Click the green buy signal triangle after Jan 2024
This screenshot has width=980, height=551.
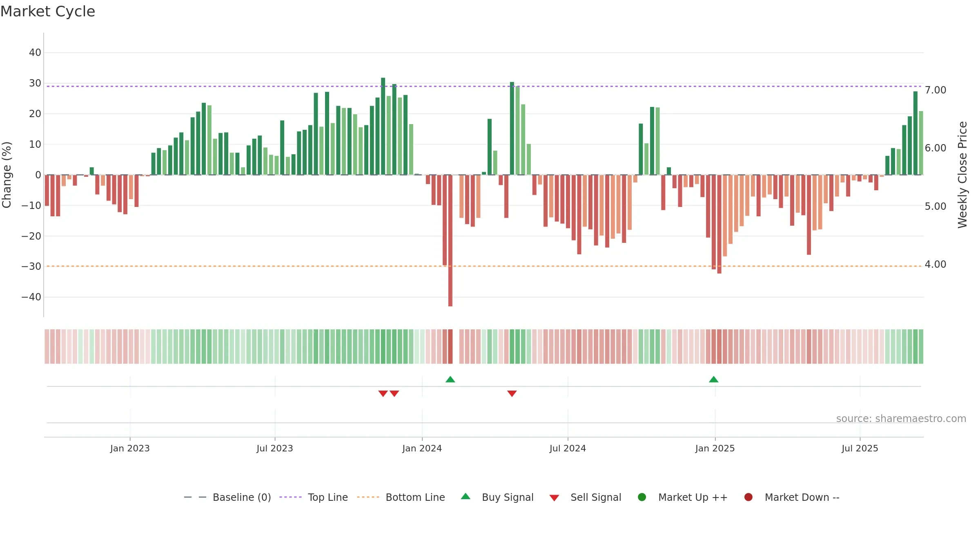(450, 379)
